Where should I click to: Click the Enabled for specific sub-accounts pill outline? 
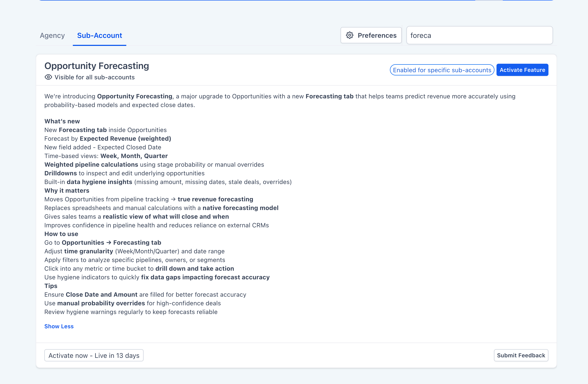tap(442, 70)
